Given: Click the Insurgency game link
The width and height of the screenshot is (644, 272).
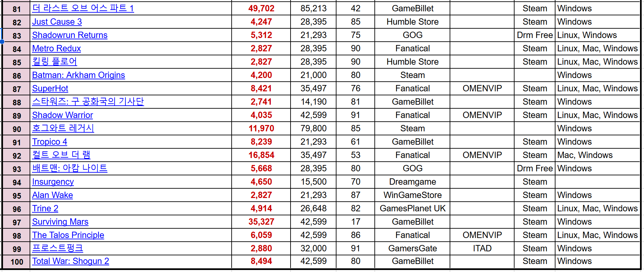Looking at the screenshot, I should pos(53,182).
